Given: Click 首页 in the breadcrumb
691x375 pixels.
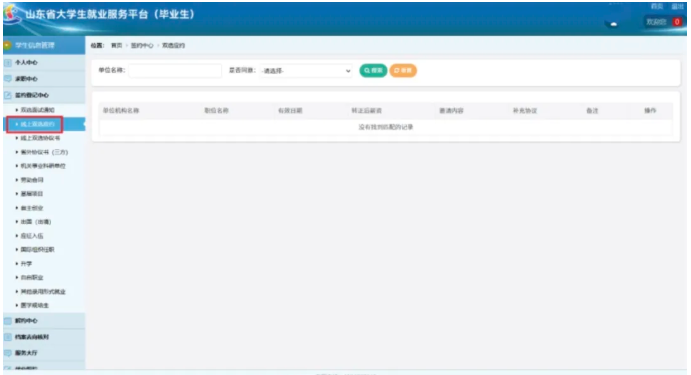Looking at the screenshot, I should point(116,45).
